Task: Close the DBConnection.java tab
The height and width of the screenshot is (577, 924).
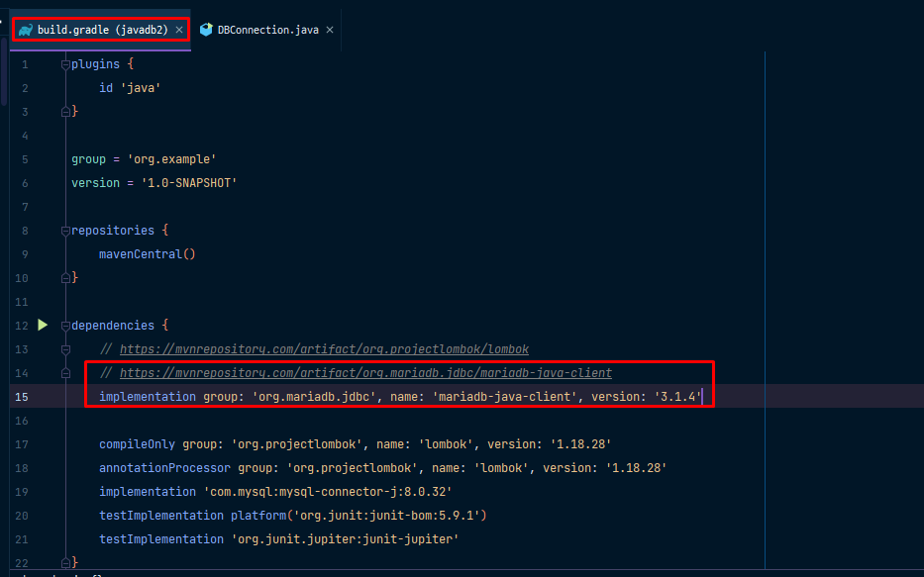Action: [330, 30]
